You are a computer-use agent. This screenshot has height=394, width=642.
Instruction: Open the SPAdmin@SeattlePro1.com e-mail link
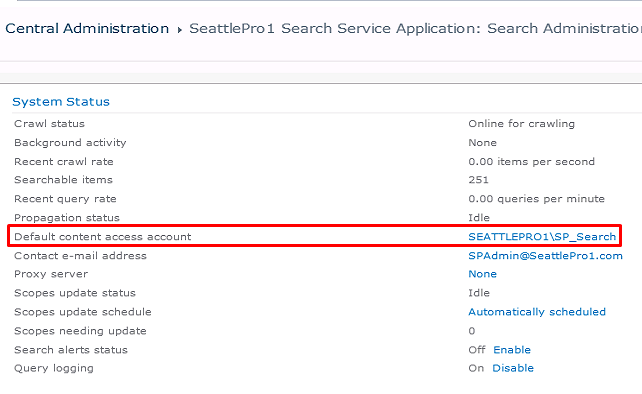(545, 256)
